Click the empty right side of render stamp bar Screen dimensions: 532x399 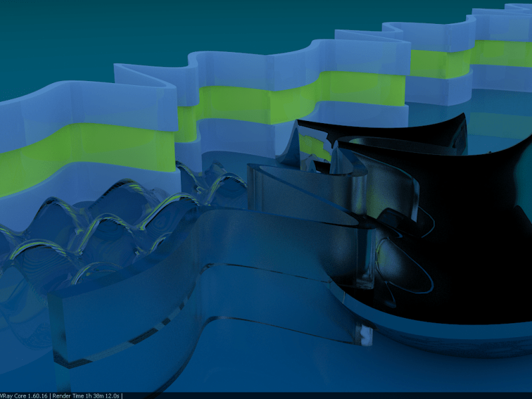point(332,395)
